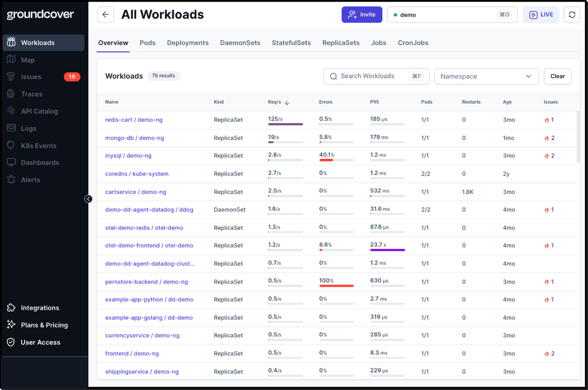Collapse the sidebar with chevron handle

[x=88, y=199]
